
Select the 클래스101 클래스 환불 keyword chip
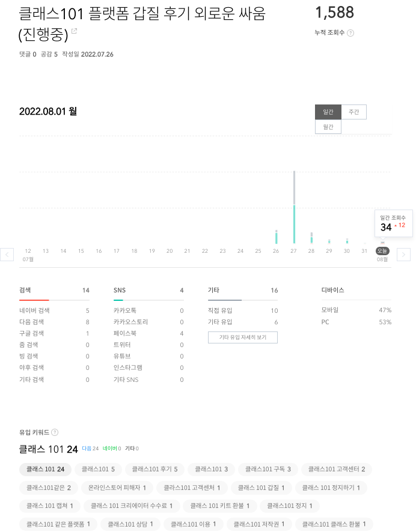334,525
